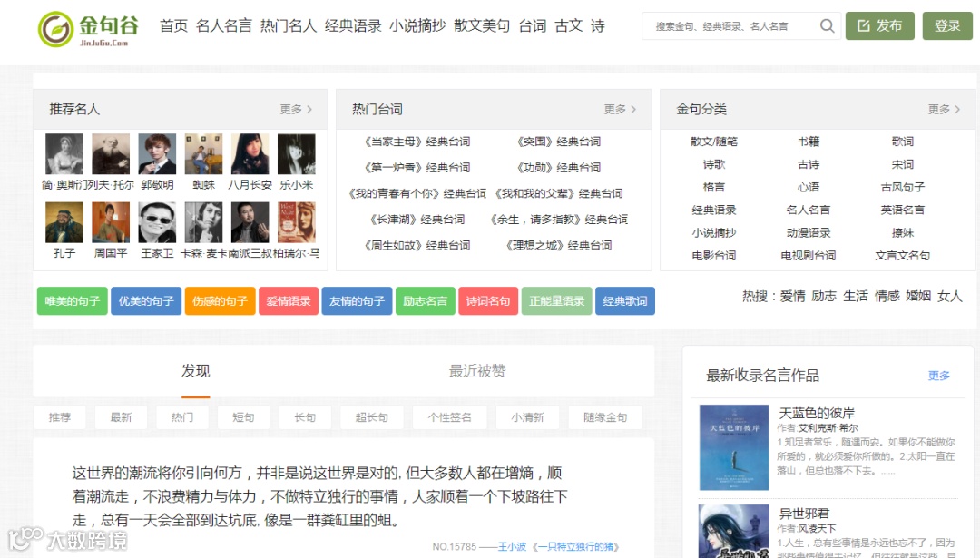Open 台词 navigation item
The height and width of the screenshot is (558, 980).
[533, 26]
